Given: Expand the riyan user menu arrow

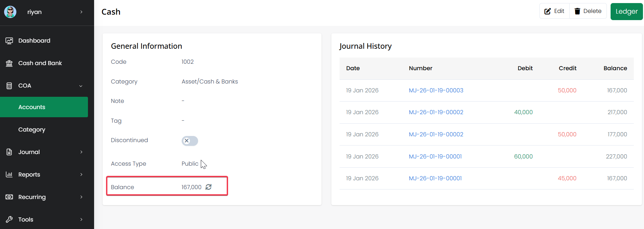Looking at the screenshot, I should coord(81,12).
